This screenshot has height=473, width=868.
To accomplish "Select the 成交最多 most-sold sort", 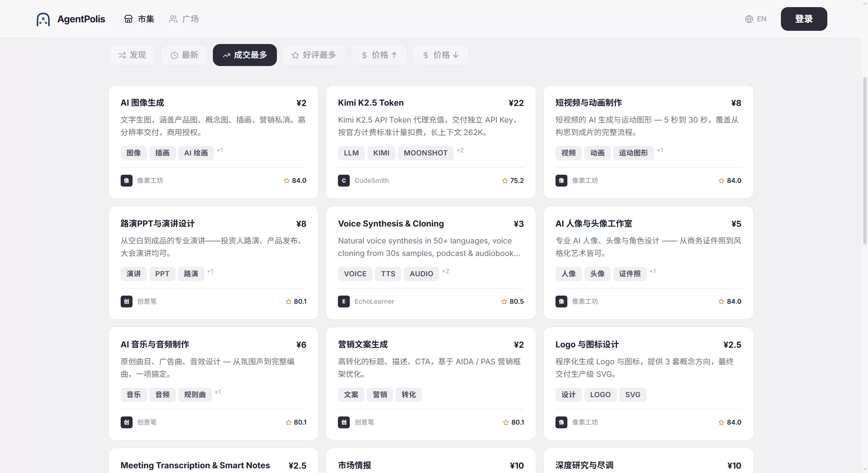I will point(245,55).
